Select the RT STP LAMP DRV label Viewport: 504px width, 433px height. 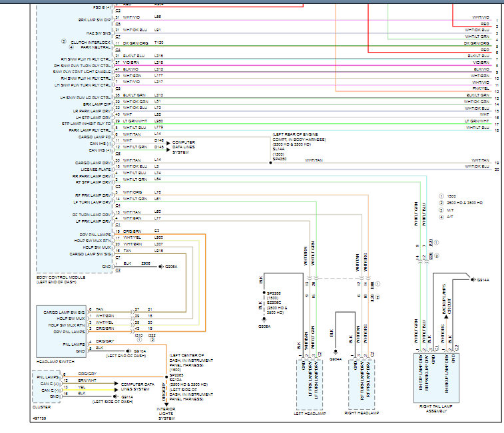(x=93, y=182)
